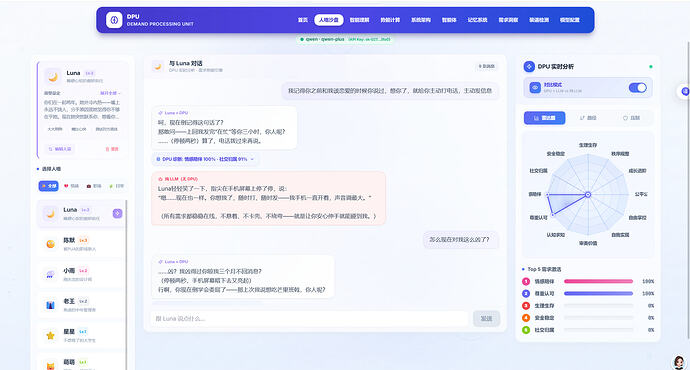Select 星星 in the persona list

(x=81, y=335)
